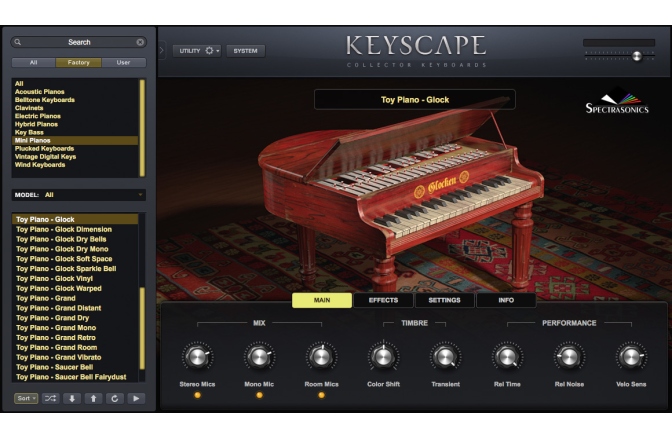Click the Velo Sens knob

point(631,356)
